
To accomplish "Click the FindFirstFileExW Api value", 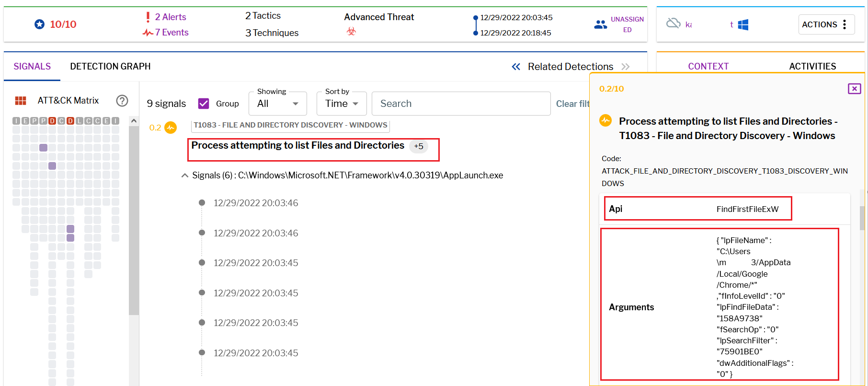I will point(747,209).
